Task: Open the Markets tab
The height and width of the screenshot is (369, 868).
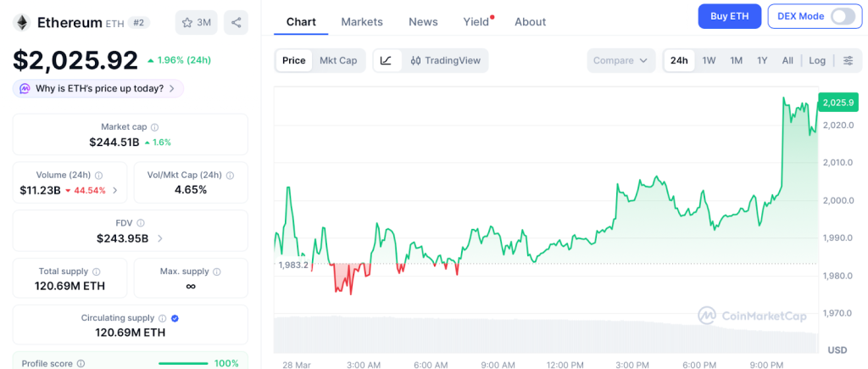Action: pos(362,22)
